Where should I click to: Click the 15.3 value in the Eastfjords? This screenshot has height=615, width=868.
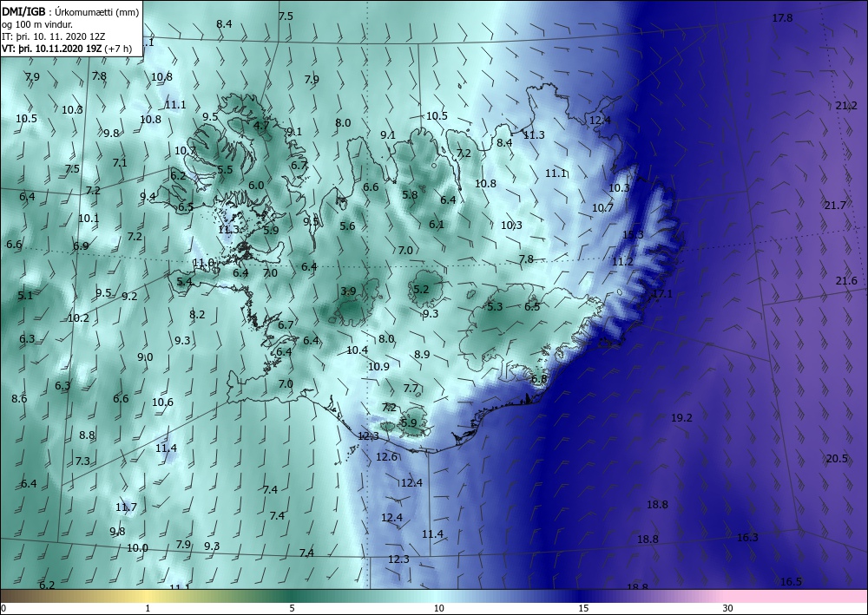[x=634, y=234]
